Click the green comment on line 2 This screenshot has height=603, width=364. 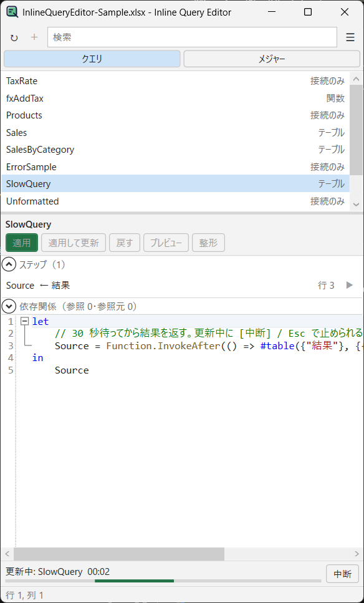209,333
